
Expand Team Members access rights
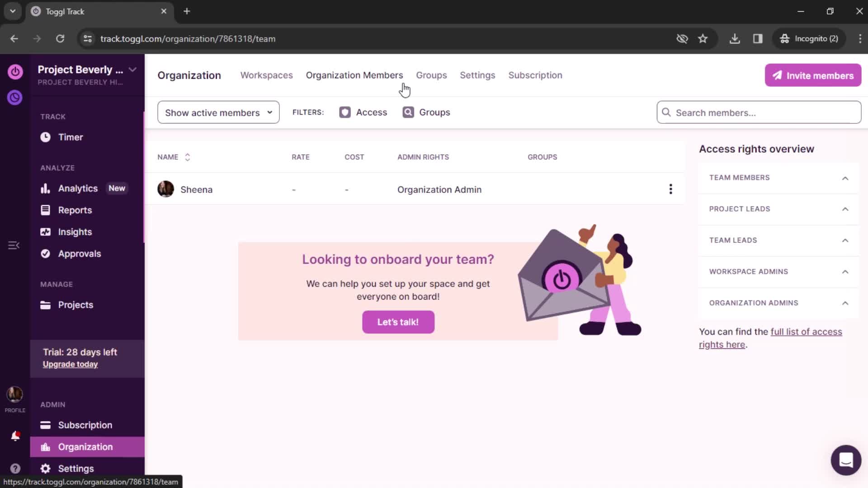pos(845,178)
